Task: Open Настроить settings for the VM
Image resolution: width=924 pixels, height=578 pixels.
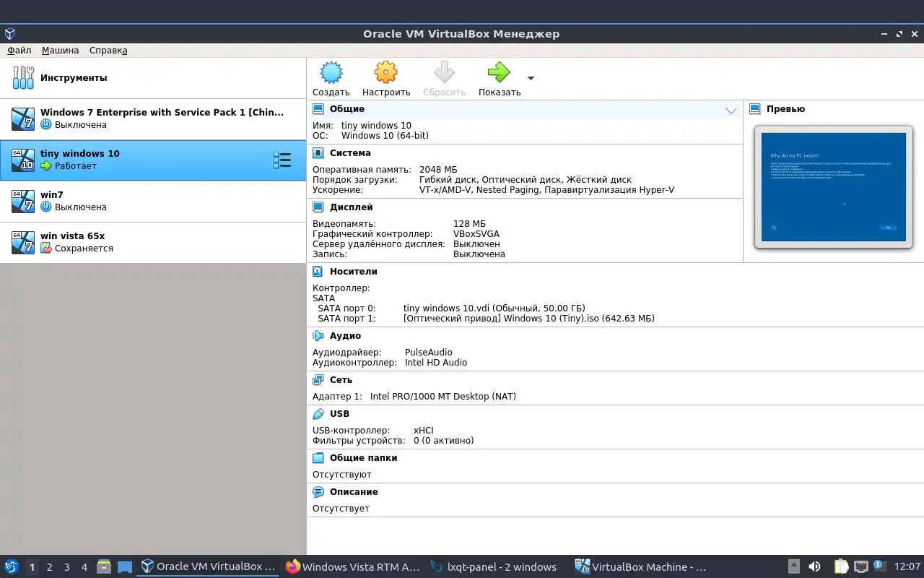Action: point(386,79)
